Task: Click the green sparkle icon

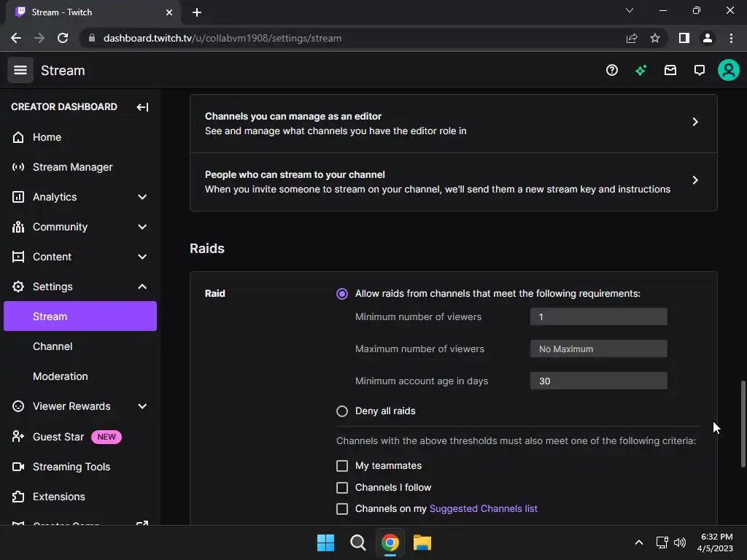Action: (x=640, y=71)
